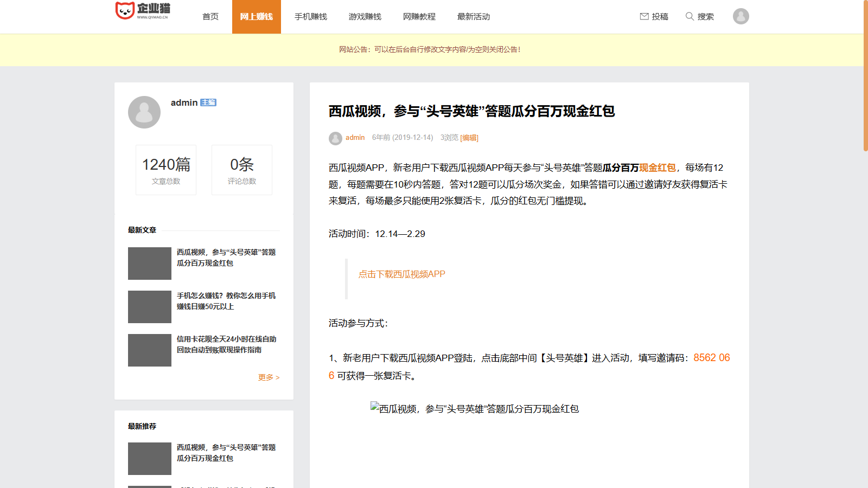Open user avatar in top navigation
868x488 pixels.
coord(741,16)
